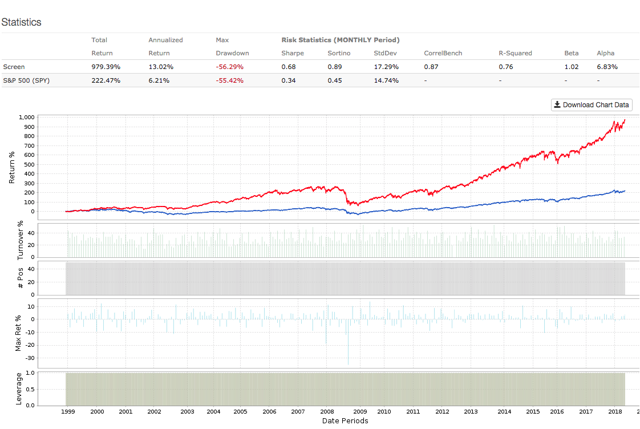Select the Screen row label
640x429 pixels.
pos(14,67)
